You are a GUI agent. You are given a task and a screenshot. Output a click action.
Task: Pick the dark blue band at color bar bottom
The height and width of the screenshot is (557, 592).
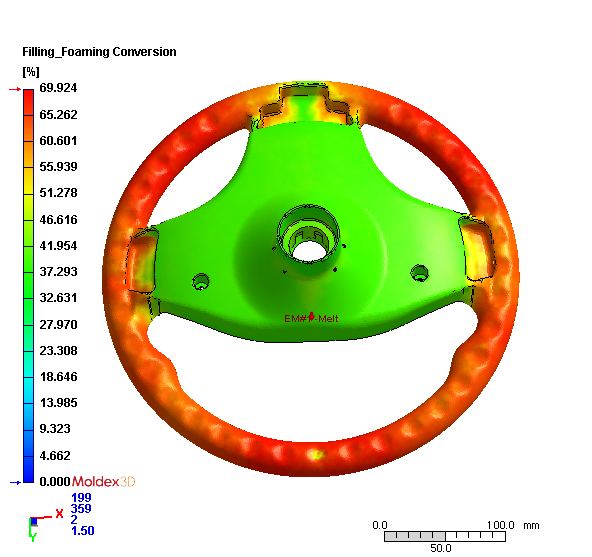coord(29,470)
